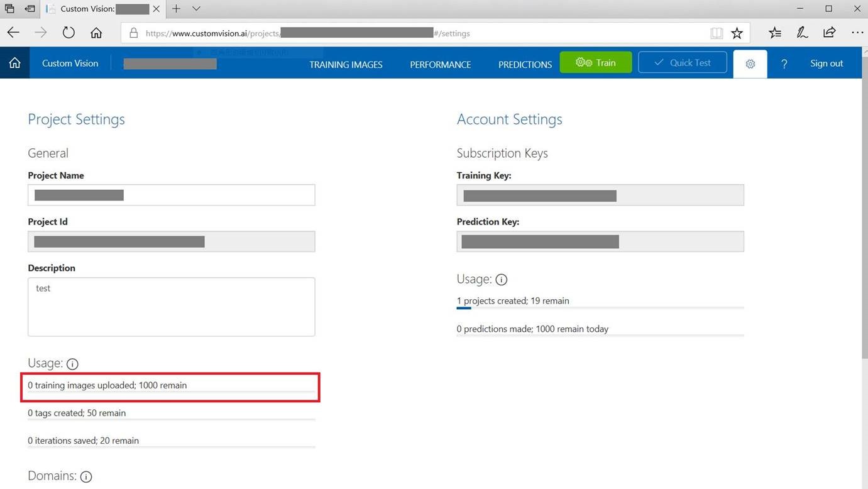Click the Account Settings heading

click(x=509, y=119)
